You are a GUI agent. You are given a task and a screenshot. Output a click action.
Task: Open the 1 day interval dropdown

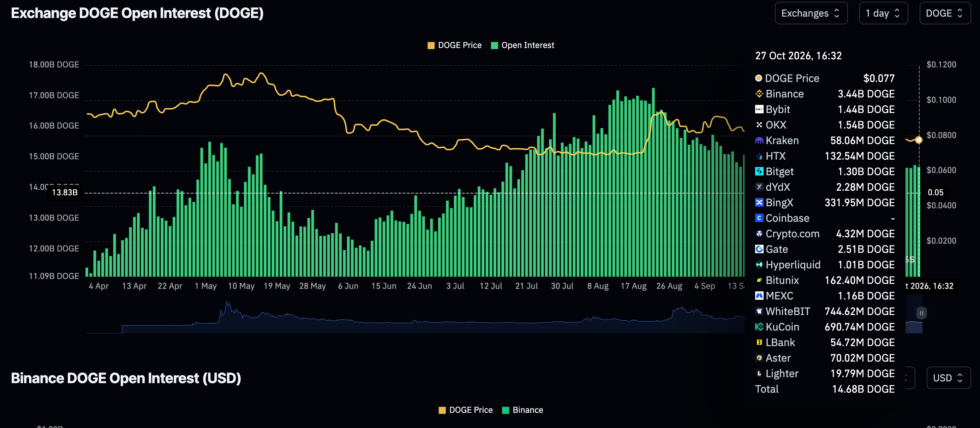pyautogui.click(x=883, y=13)
